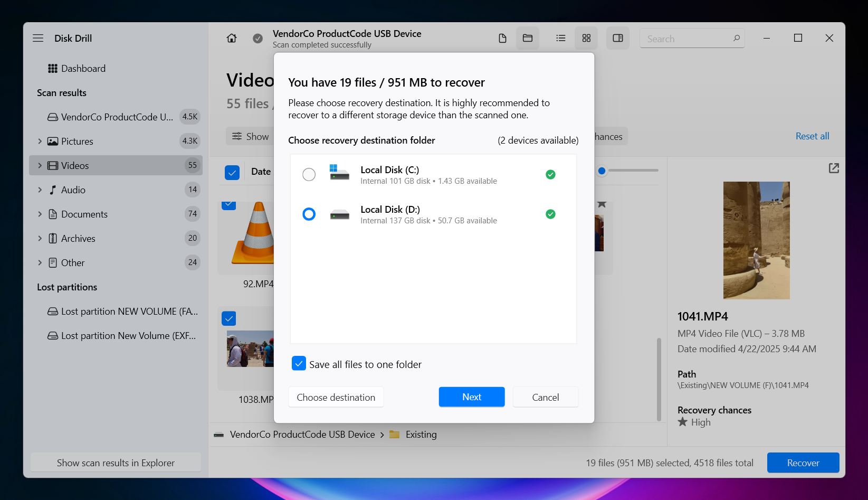Expand the Documents category

[x=40, y=214]
